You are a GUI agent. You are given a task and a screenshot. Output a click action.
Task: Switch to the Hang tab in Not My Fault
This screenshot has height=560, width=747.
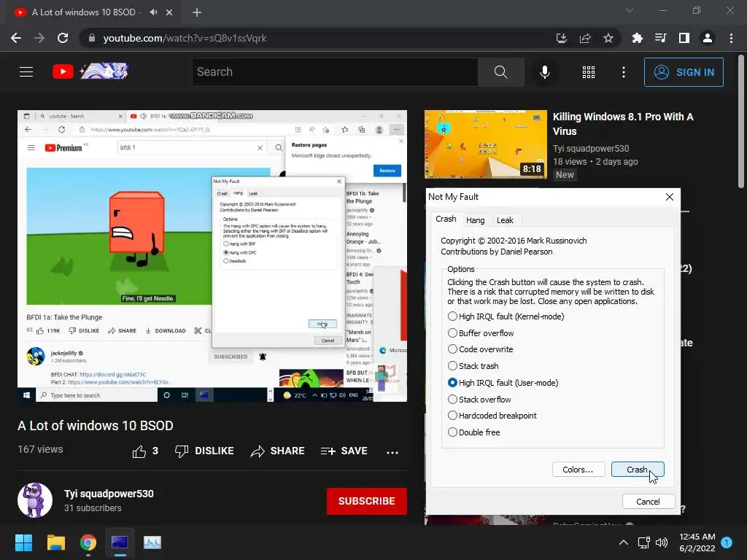coord(475,220)
